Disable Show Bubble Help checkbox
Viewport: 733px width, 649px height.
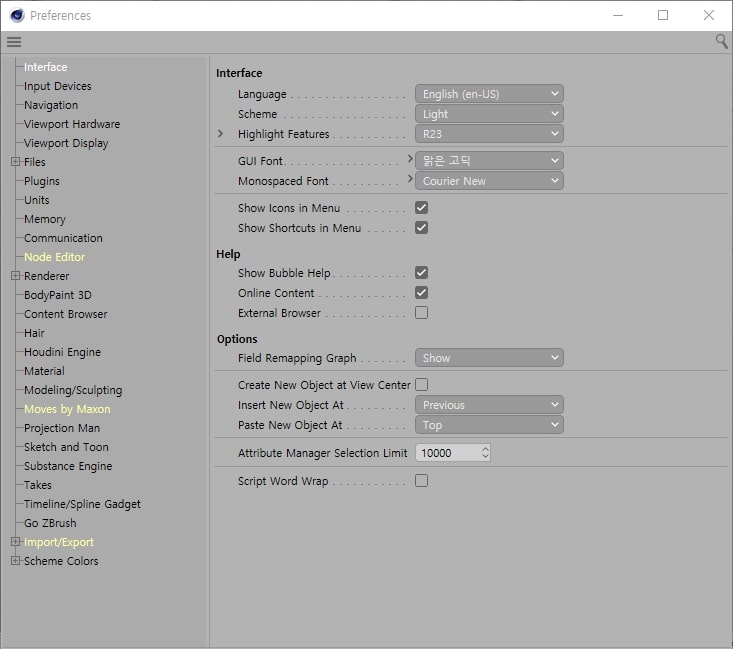coord(421,273)
